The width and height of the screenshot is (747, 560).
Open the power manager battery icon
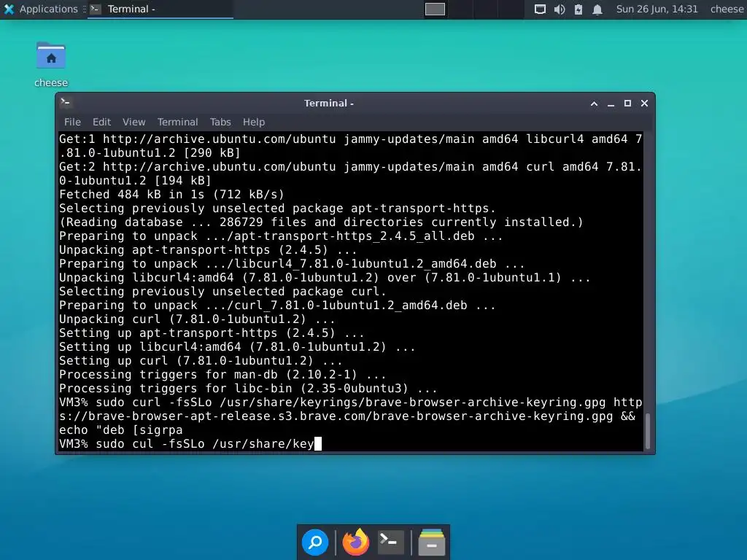(578, 9)
